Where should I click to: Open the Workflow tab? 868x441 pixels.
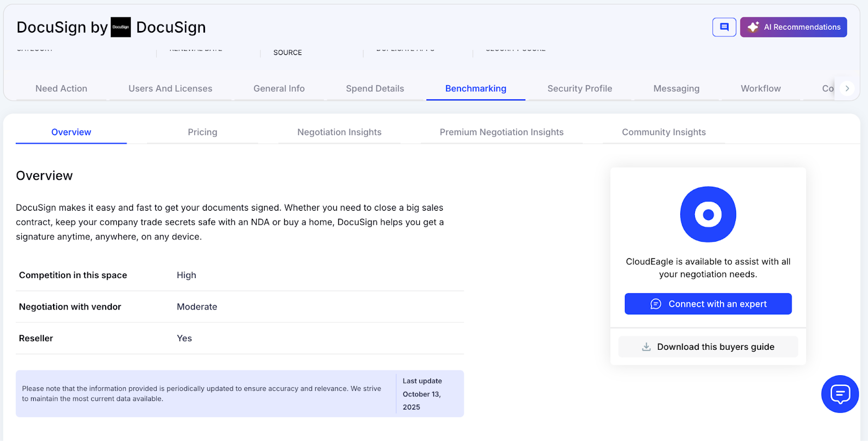(761, 89)
